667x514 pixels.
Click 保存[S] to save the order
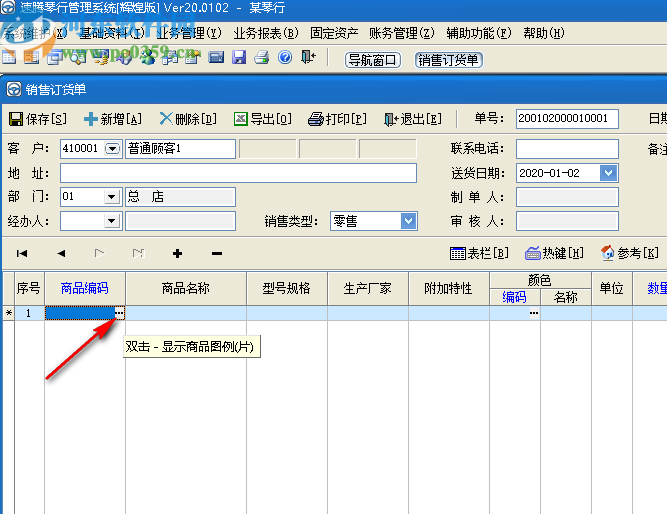click(x=38, y=119)
